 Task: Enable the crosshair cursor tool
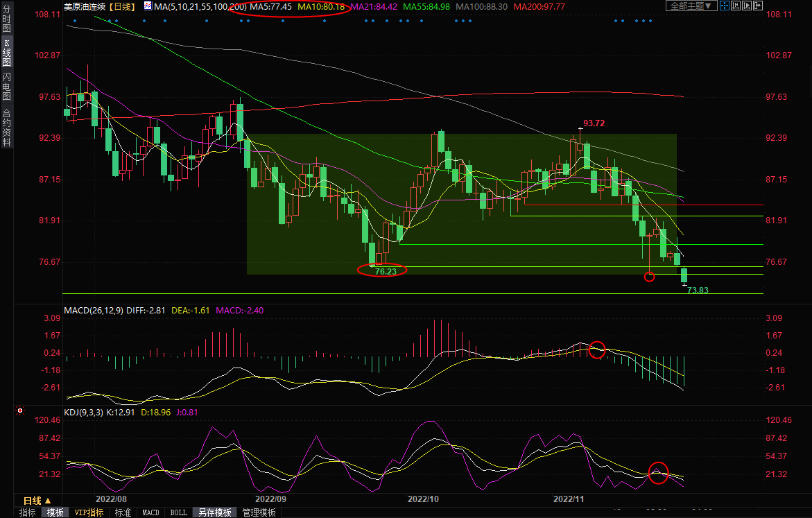click(x=725, y=6)
